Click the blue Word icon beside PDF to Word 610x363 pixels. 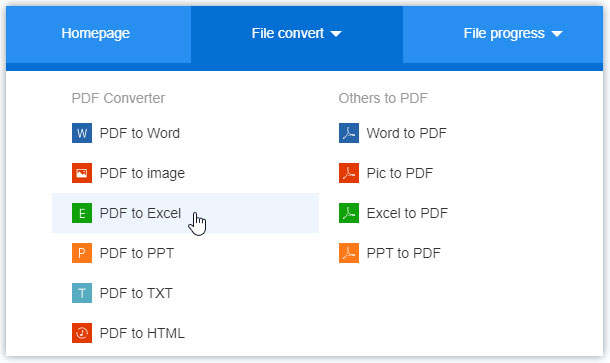click(x=82, y=133)
